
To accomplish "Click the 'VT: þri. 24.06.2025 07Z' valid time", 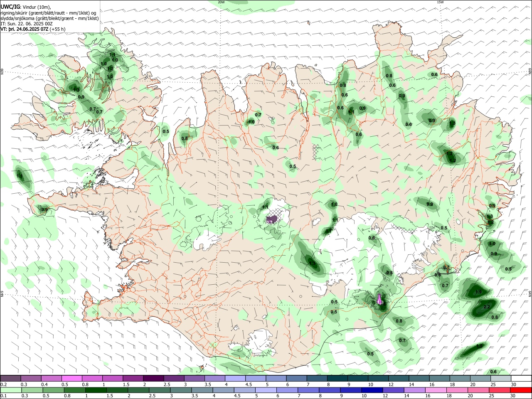I will [x=25, y=29].
